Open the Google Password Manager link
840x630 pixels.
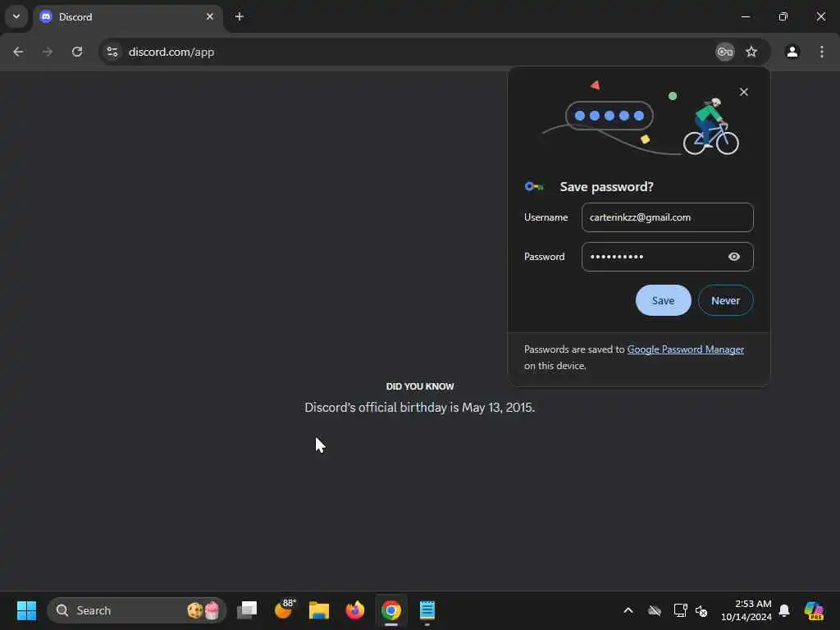coord(685,349)
